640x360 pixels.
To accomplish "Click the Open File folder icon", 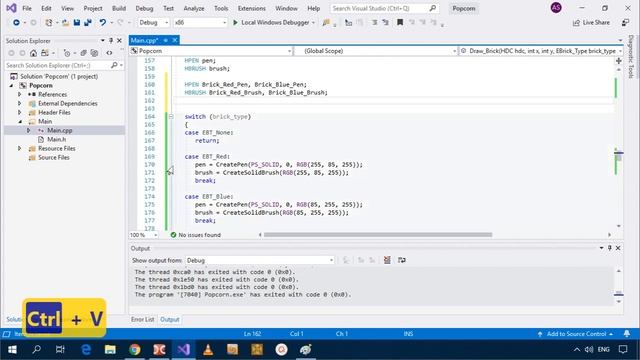I will [x=65, y=22].
